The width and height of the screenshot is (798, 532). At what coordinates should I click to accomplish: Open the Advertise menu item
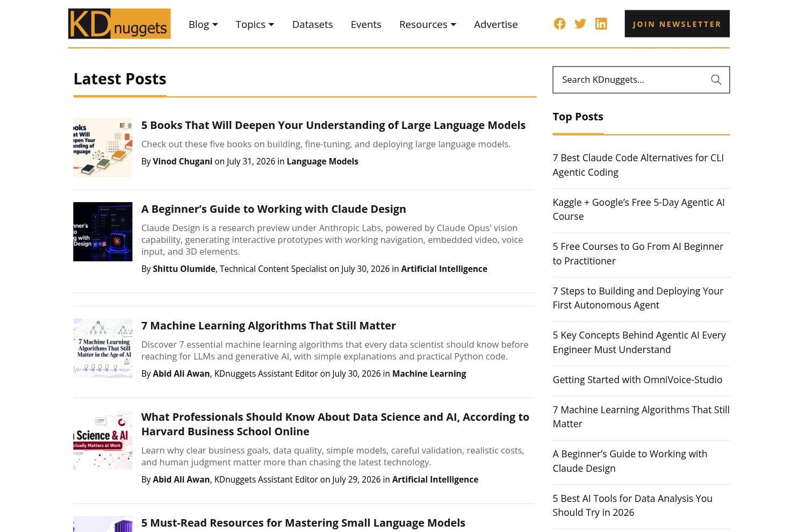496,24
